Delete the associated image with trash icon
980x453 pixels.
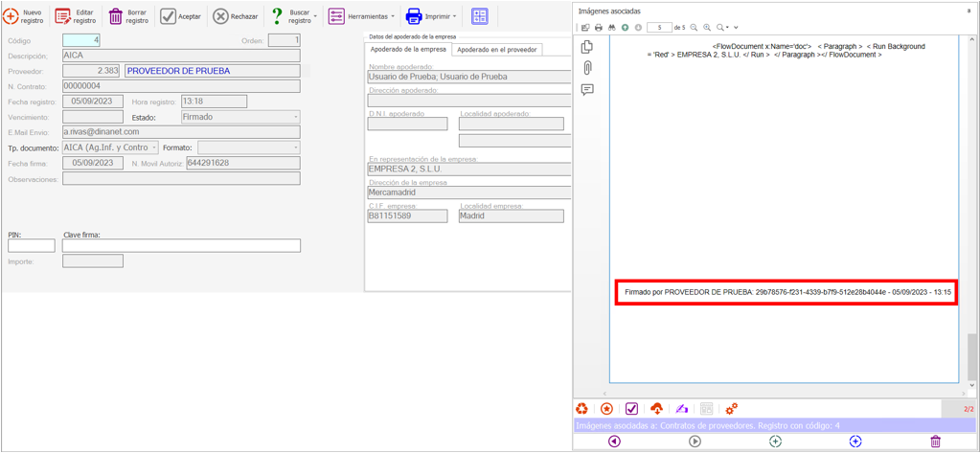tap(935, 442)
